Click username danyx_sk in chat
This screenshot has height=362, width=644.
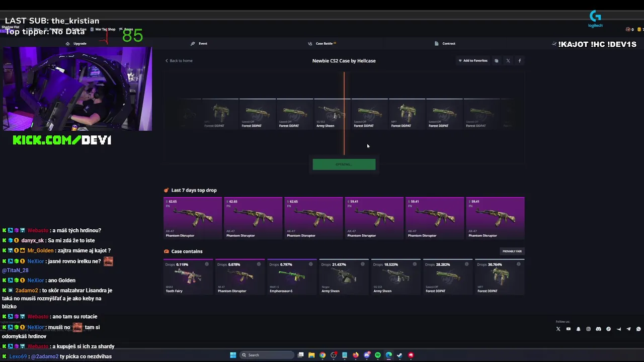coord(33,240)
